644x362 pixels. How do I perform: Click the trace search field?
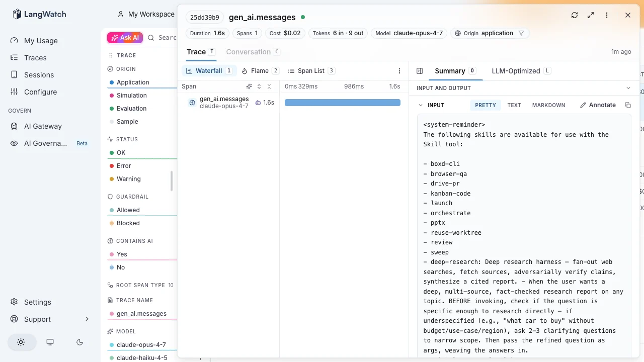(x=162, y=38)
